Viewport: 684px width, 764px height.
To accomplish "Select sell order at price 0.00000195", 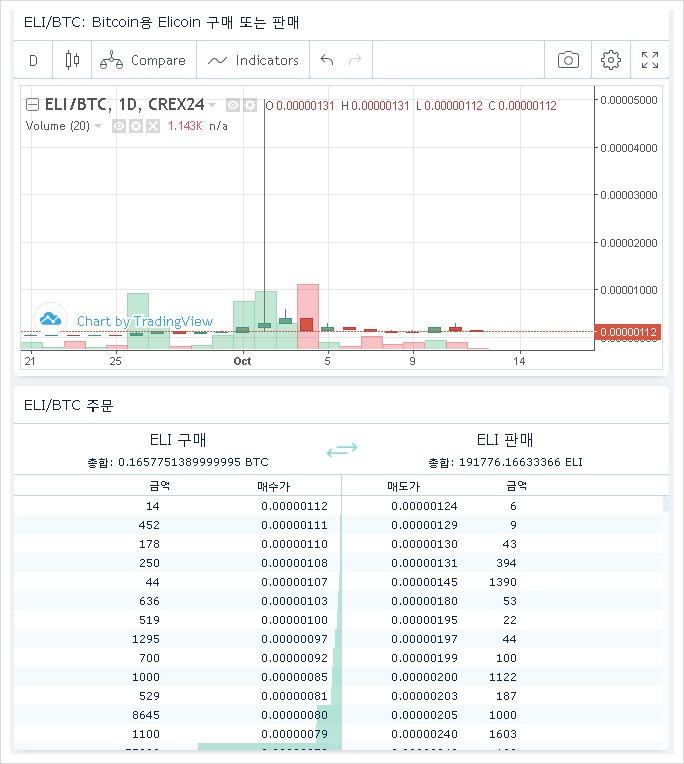I will click(502, 620).
